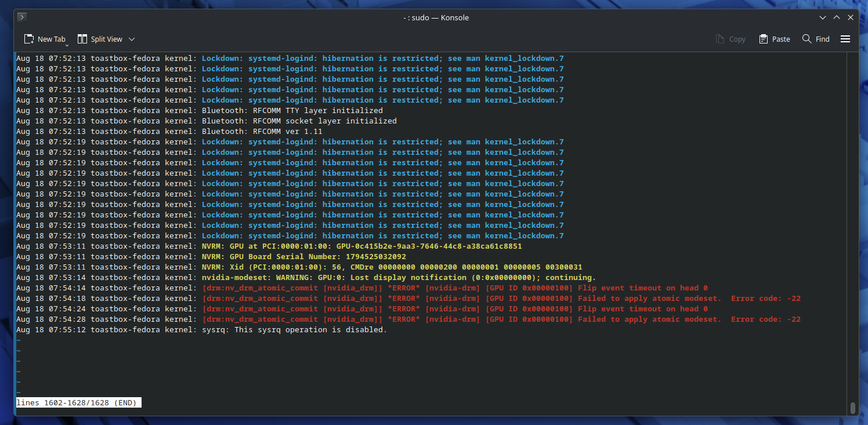
Task: Click the serial number "1794525032092"
Action: 376,257
